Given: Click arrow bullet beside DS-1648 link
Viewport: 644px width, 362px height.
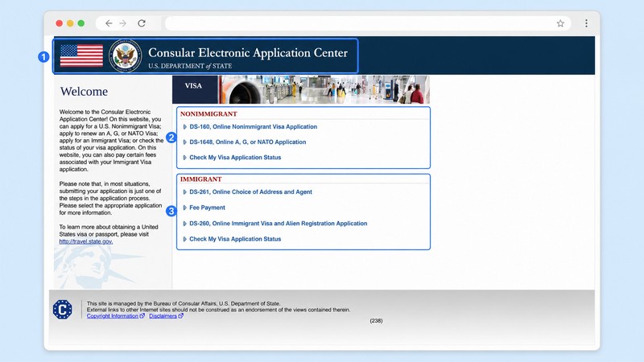Looking at the screenshot, I should click(x=185, y=142).
